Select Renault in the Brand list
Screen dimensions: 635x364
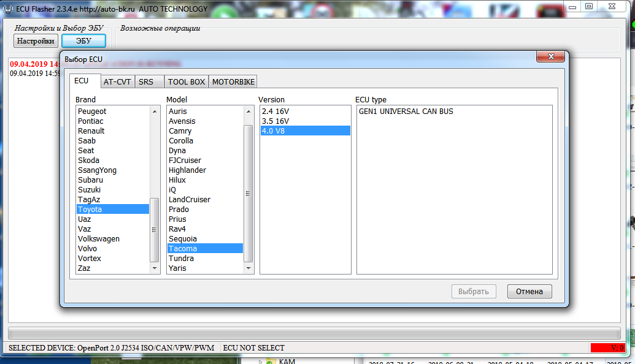click(113, 131)
